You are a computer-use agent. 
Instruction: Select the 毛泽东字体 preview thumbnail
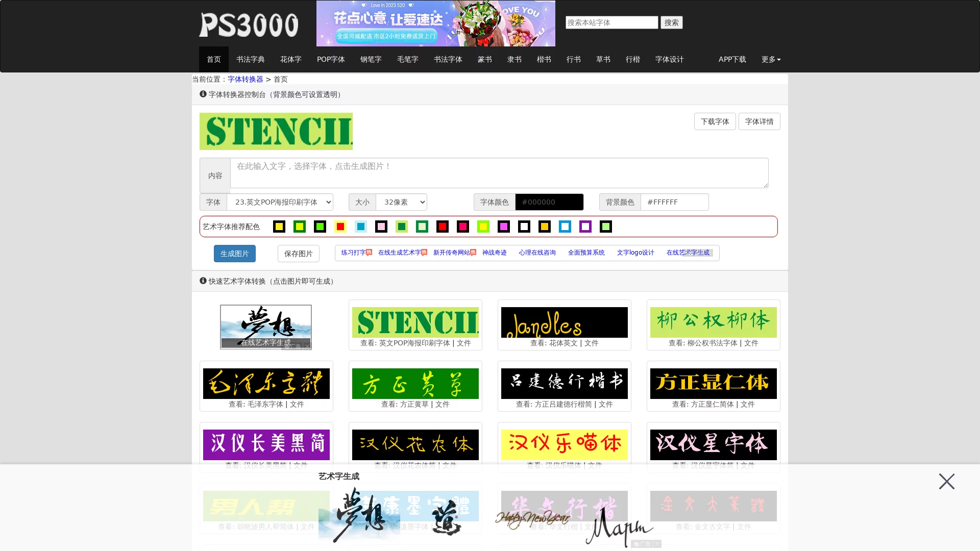(x=266, y=384)
